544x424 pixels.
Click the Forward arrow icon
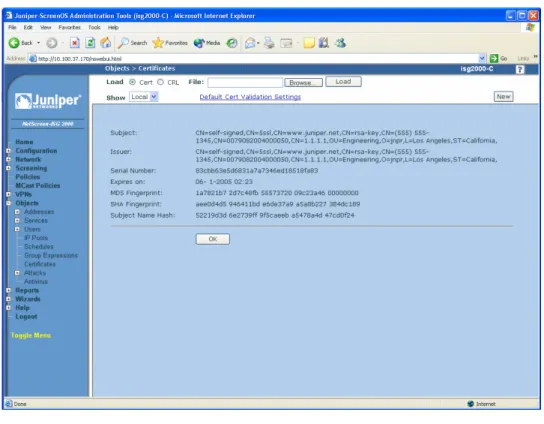[52, 43]
